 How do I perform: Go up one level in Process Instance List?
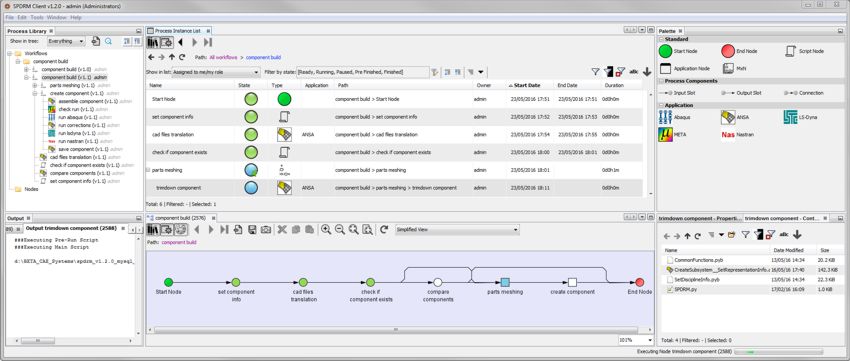pyautogui.click(x=172, y=57)
